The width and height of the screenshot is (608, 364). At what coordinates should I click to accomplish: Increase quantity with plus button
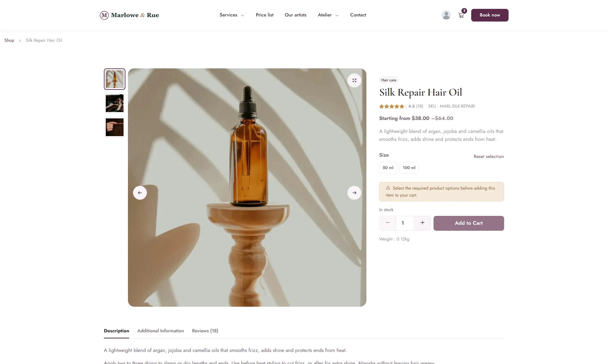point(422,223)
